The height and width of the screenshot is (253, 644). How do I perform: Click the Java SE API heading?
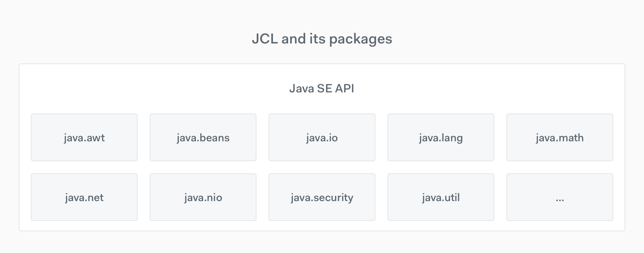click(x=322, y=88)
